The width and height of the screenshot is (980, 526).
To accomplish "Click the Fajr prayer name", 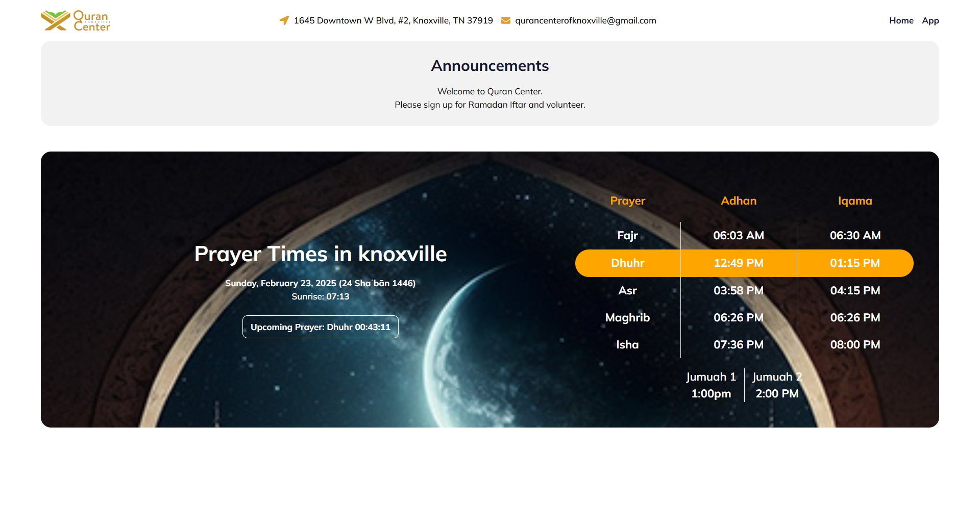I will 627,236.
